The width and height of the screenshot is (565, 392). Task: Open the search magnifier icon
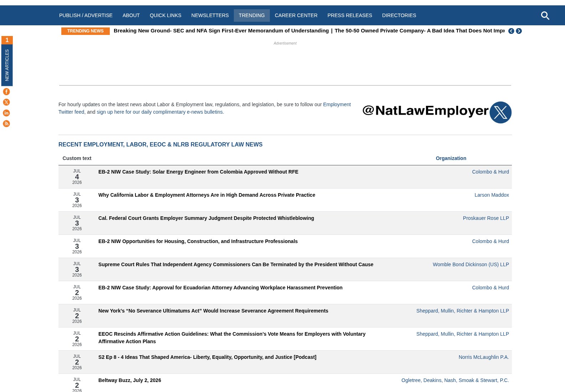(545, 16)
